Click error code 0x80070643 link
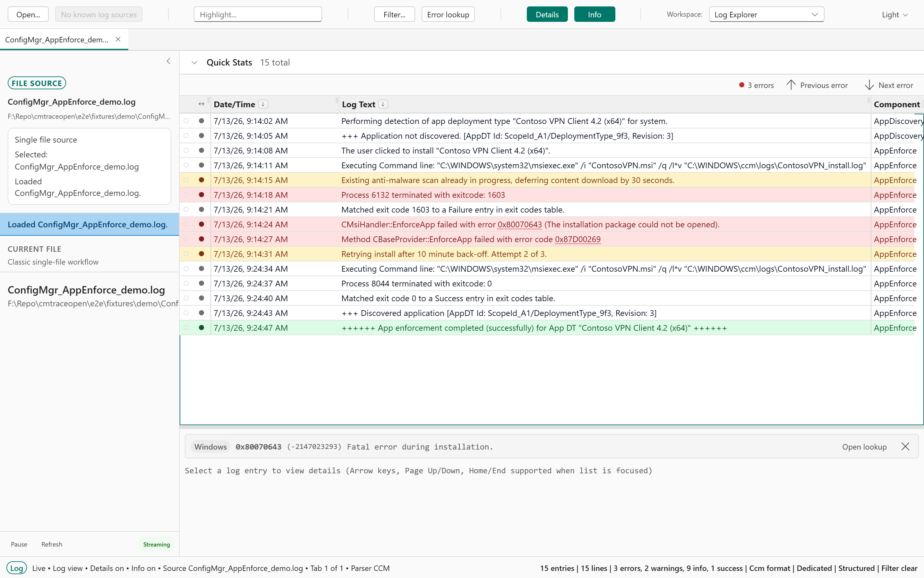 click(519, 224)
